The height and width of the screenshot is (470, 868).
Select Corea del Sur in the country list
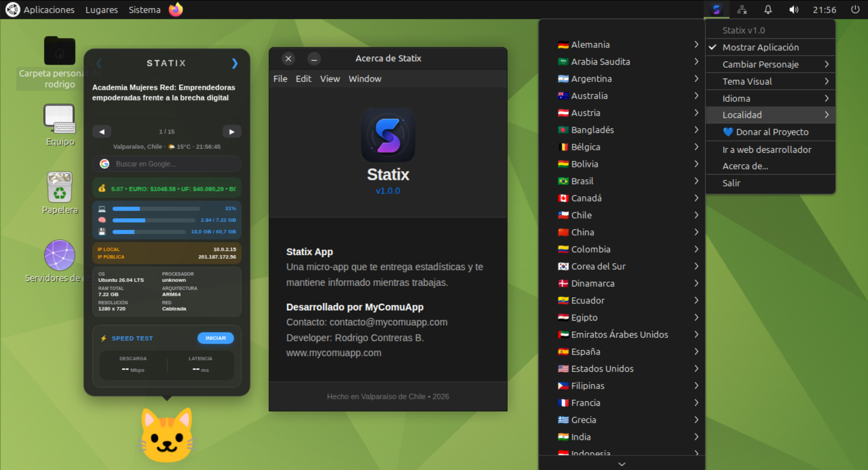622,266
